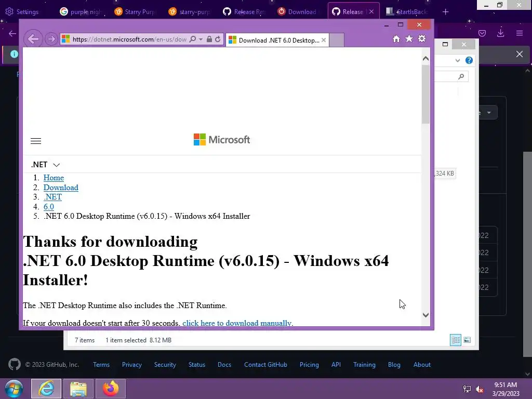
Task: Open Firefox Pocket icon
Action: point(482,33)
